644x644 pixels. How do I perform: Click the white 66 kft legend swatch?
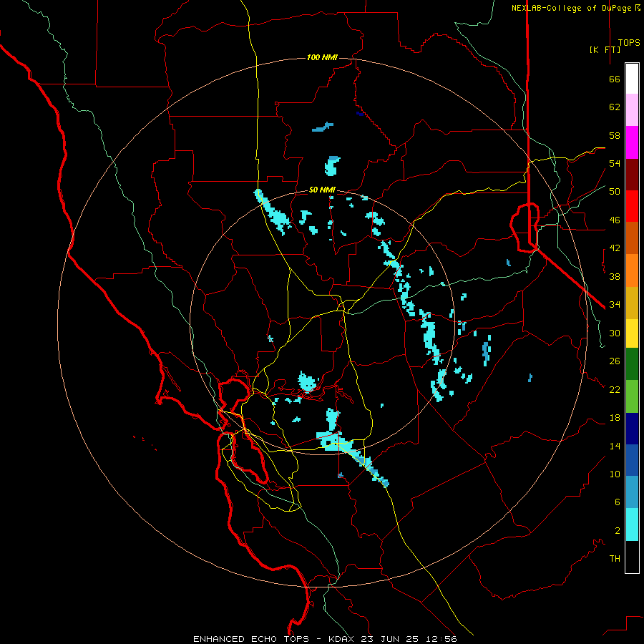632,79
